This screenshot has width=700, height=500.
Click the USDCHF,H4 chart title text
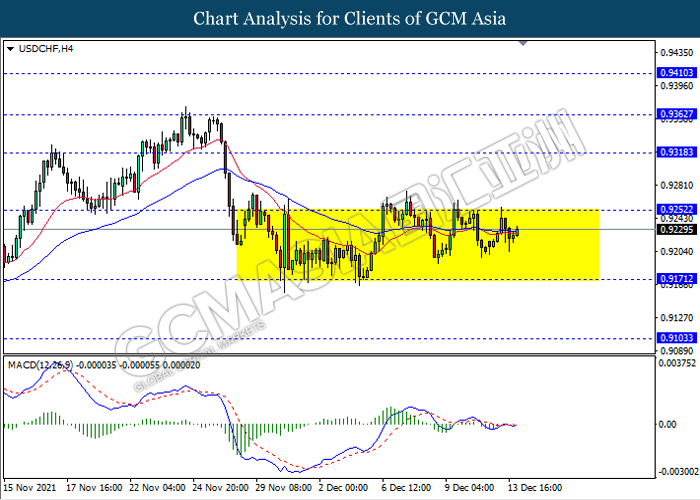pos(46,49)
